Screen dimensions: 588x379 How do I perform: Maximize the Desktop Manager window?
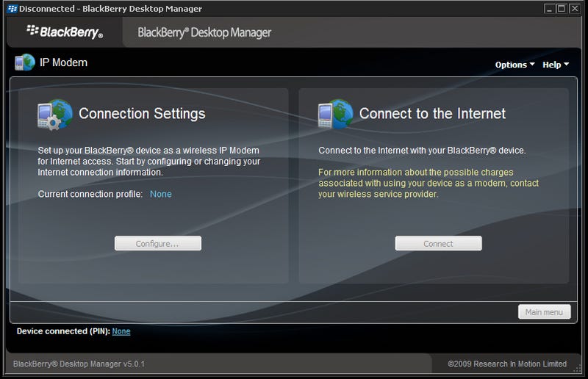pyautogui.click(x=562, y=9)
